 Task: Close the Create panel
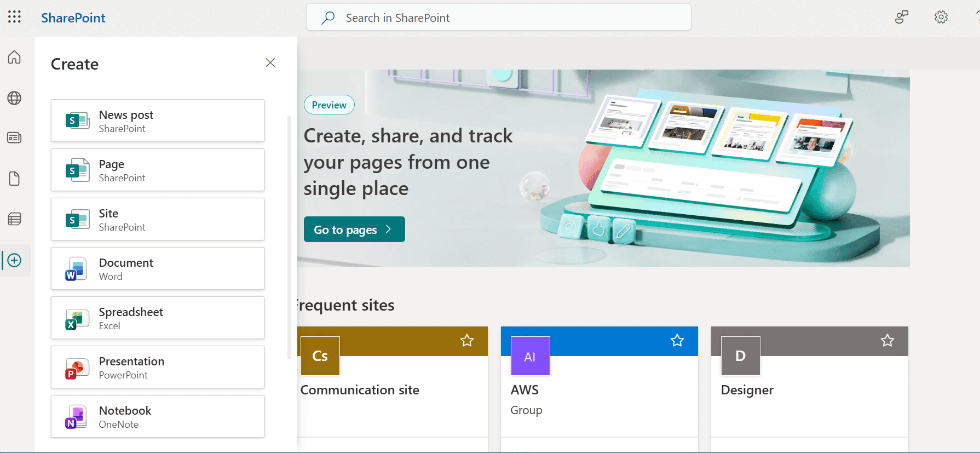pyautogui.click(x=270, y=63)
